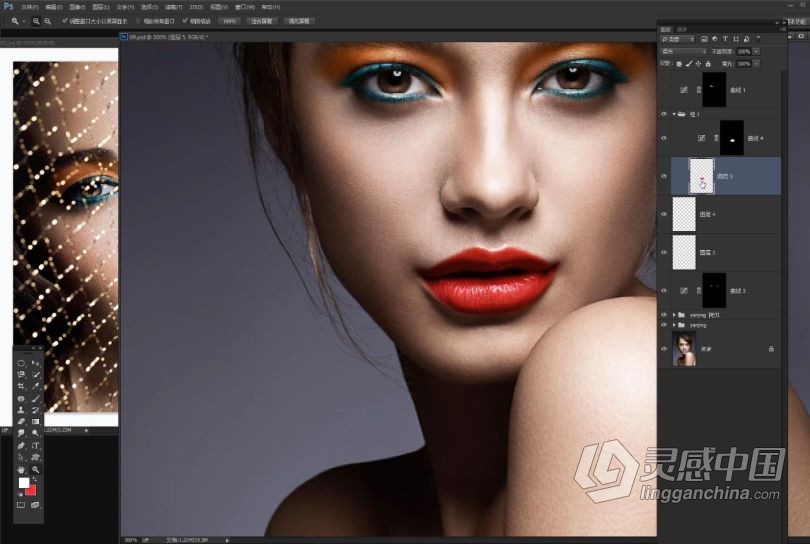Change screen mode from toolbox bottom
This screenshot has height=544, width=810.
pos(35,505)
